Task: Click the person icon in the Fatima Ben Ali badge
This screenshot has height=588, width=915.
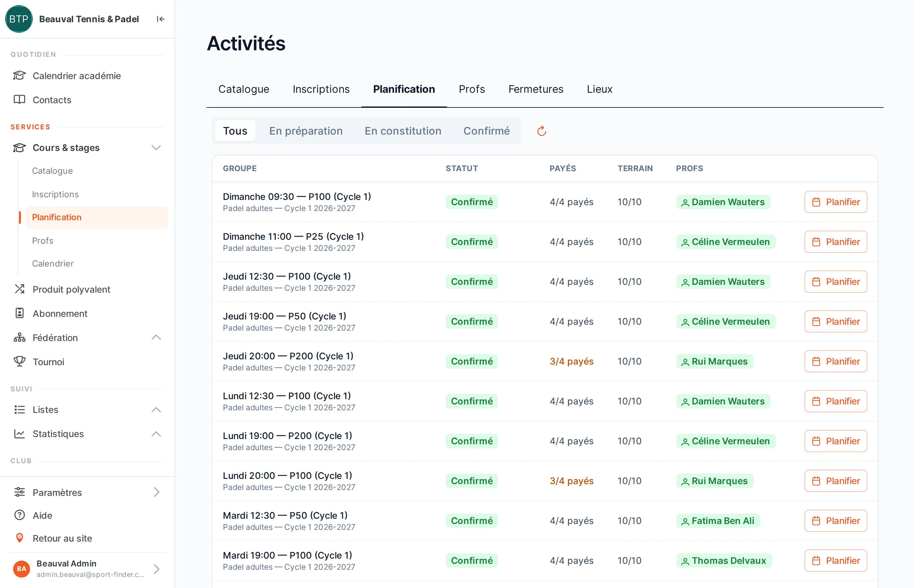Action: [x=685, y=521]
